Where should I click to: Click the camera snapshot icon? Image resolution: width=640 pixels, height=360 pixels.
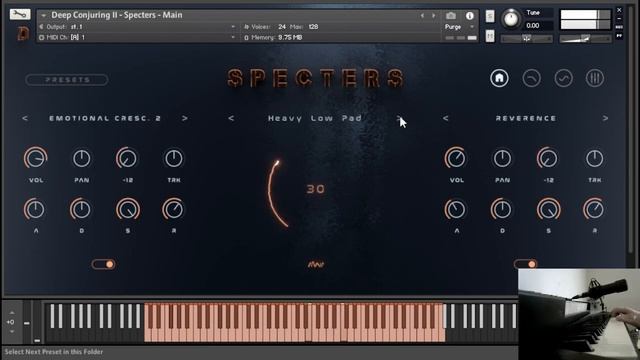point(451,16)
